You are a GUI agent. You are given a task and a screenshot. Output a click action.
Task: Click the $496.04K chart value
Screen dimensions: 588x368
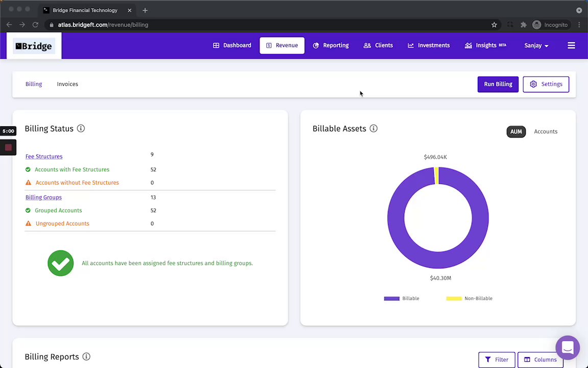coord(435,157)
